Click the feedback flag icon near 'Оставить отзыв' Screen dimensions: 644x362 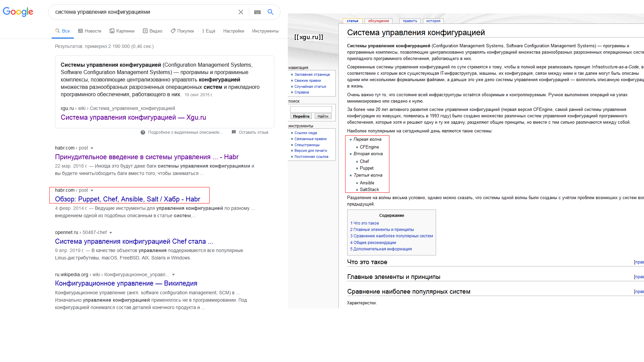pos(234,132)
